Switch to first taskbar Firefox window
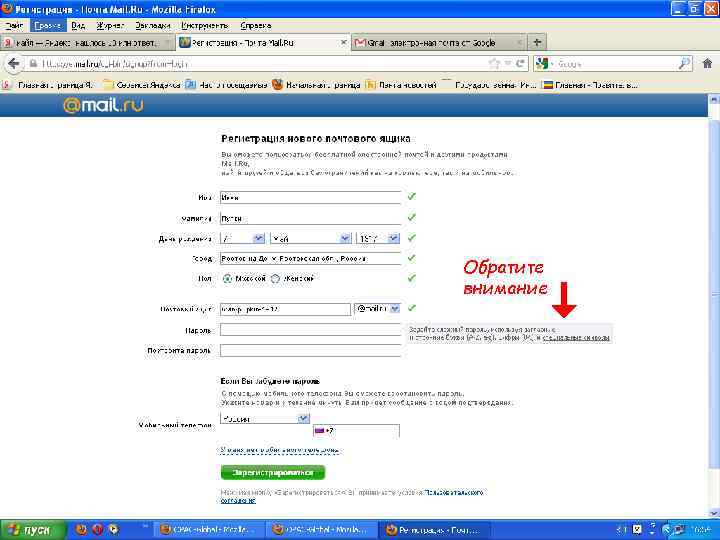720x540 pixels. [208, 530]
